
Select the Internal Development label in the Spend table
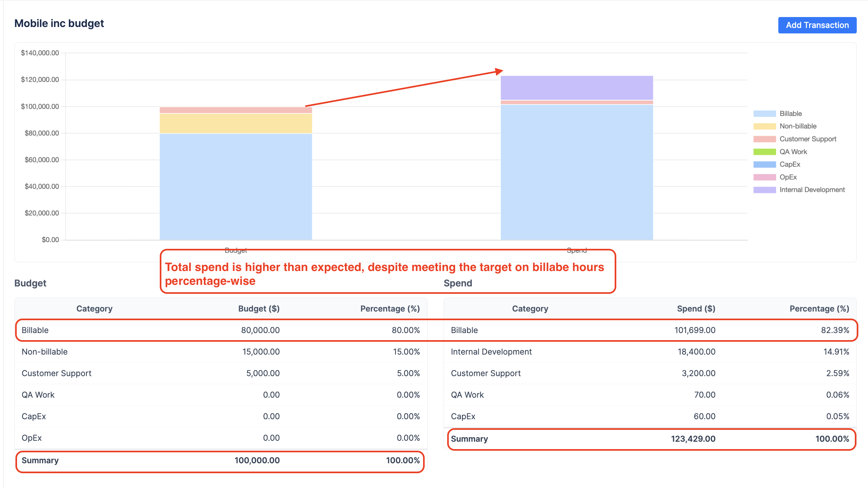point(491,352)
